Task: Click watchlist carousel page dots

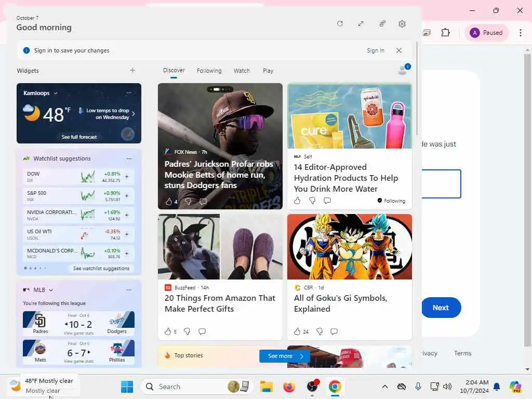Action: [35, 269]
